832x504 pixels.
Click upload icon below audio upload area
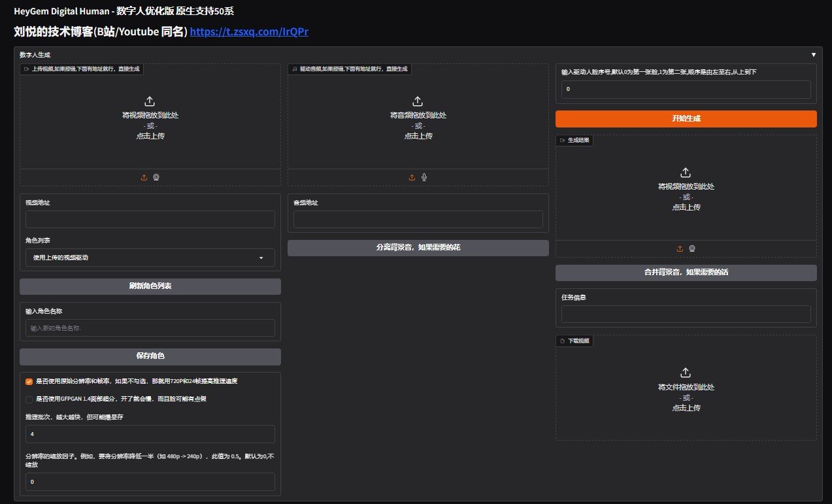(x=412, y=177)
